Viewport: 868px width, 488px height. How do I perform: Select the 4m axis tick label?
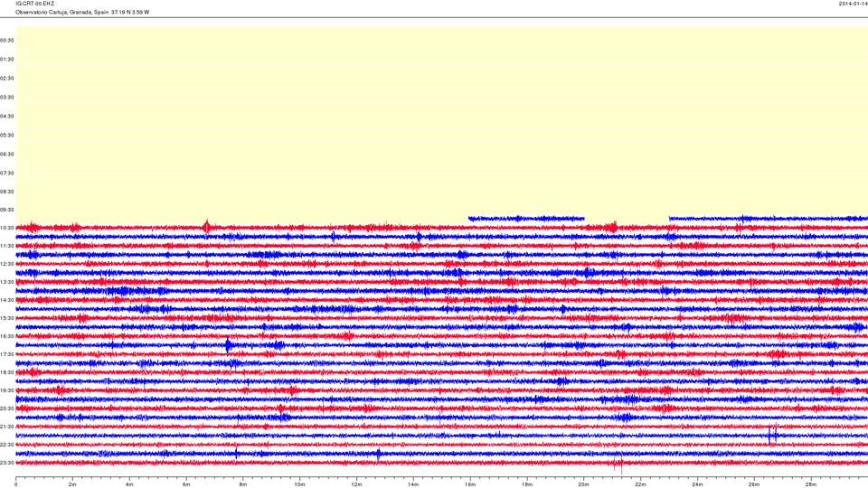coord(129,484)
